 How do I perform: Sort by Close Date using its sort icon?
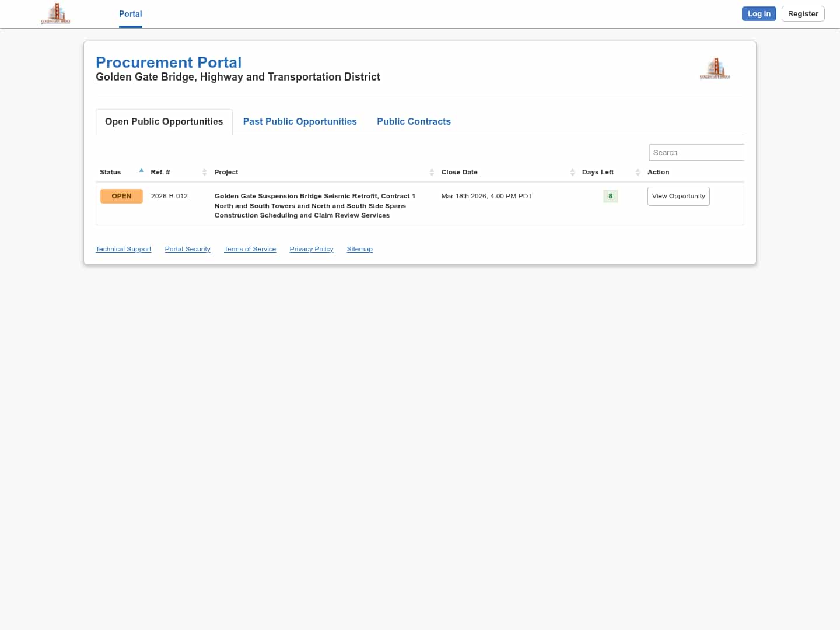click(572, 172)
